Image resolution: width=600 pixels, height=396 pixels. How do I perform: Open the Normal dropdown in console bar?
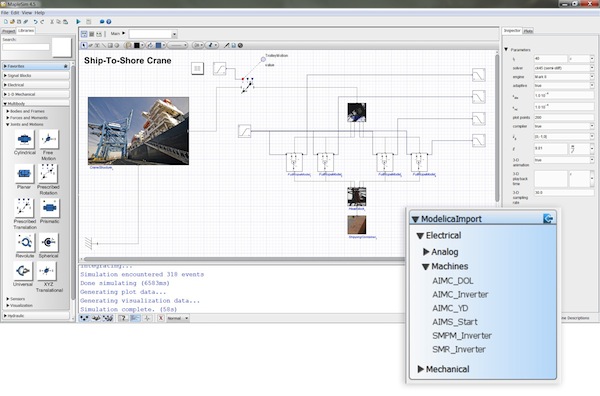click(x=178, y=318)
